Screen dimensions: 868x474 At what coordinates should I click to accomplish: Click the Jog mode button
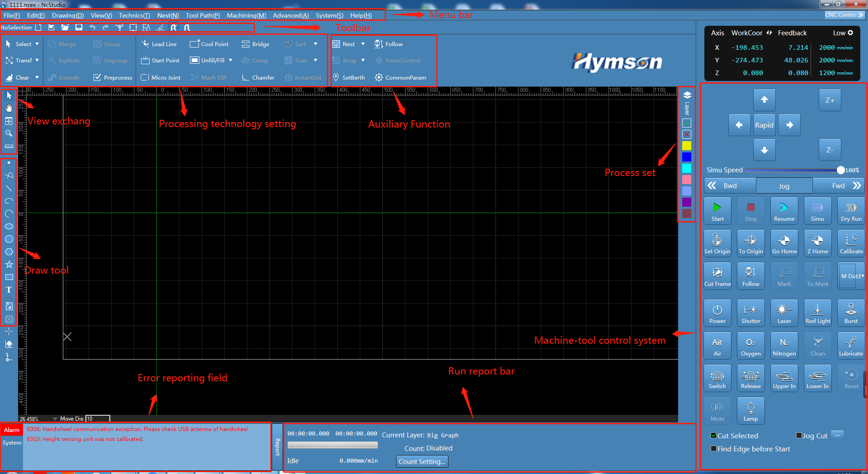pos(784,186)
